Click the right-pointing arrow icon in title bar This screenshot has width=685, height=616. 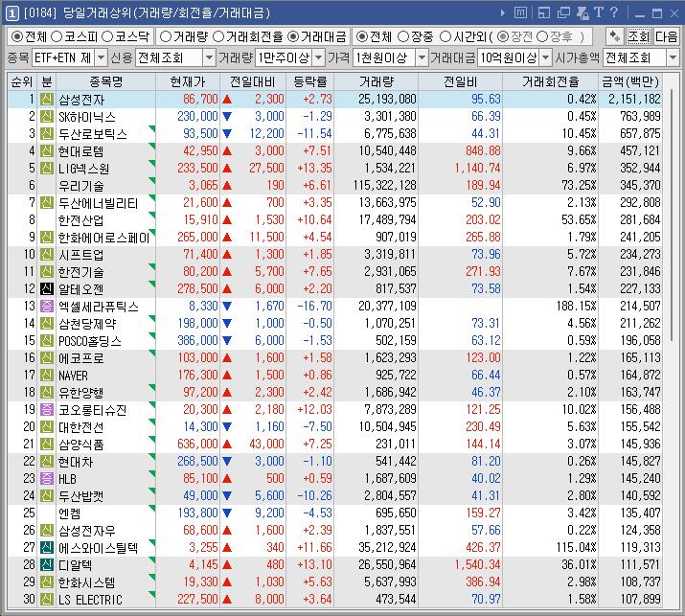pos(502,13)
